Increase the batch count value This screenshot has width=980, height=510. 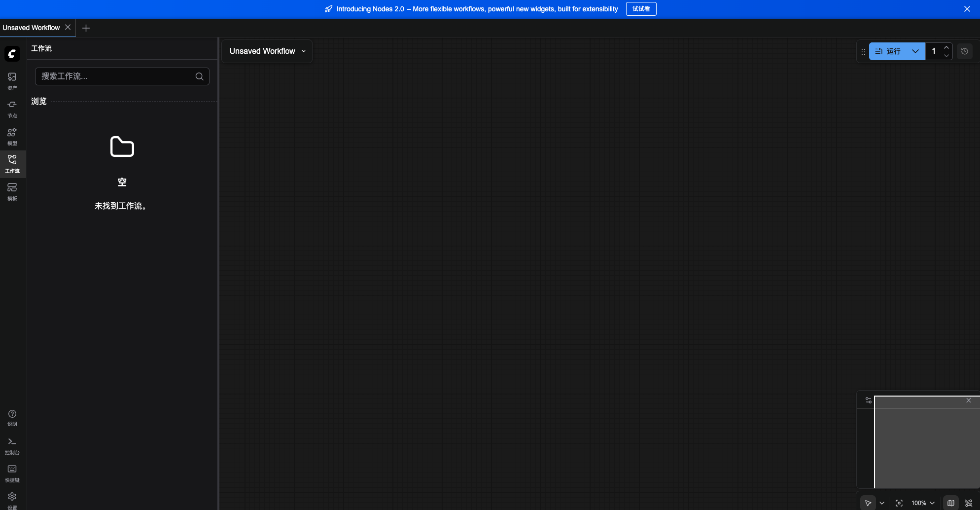click(946, 47)
